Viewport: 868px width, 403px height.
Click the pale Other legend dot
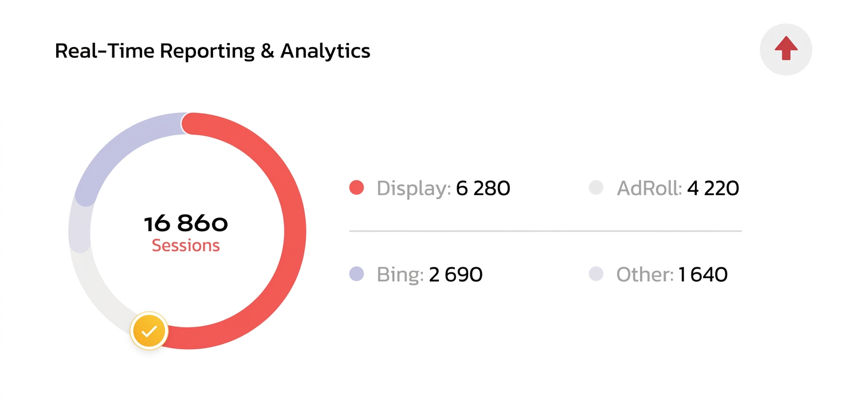596,274
